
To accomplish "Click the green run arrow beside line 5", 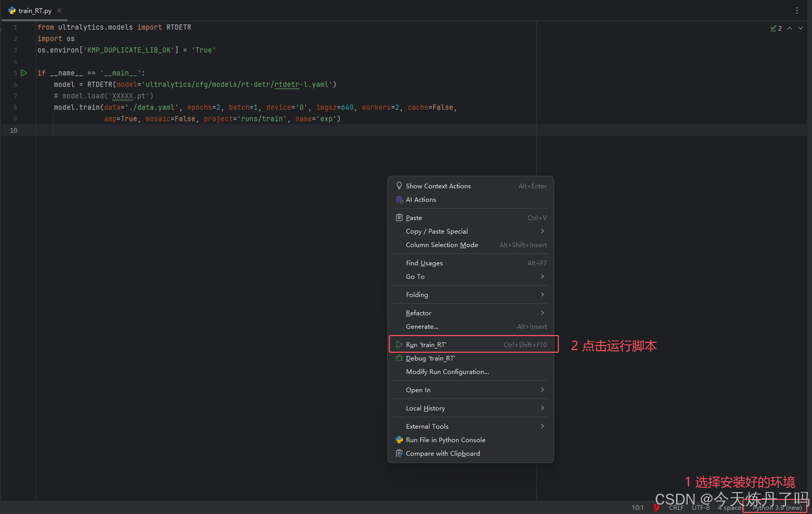I will coord(23,73).
